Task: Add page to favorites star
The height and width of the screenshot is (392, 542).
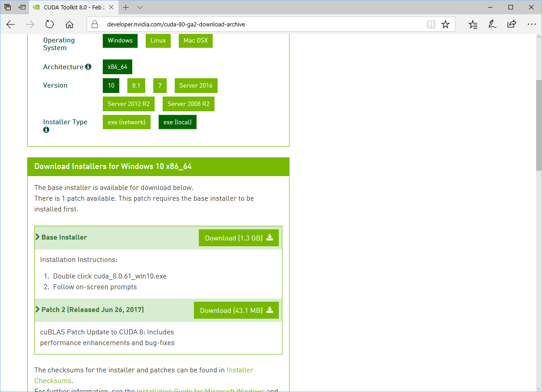Action: pos(445,24)
